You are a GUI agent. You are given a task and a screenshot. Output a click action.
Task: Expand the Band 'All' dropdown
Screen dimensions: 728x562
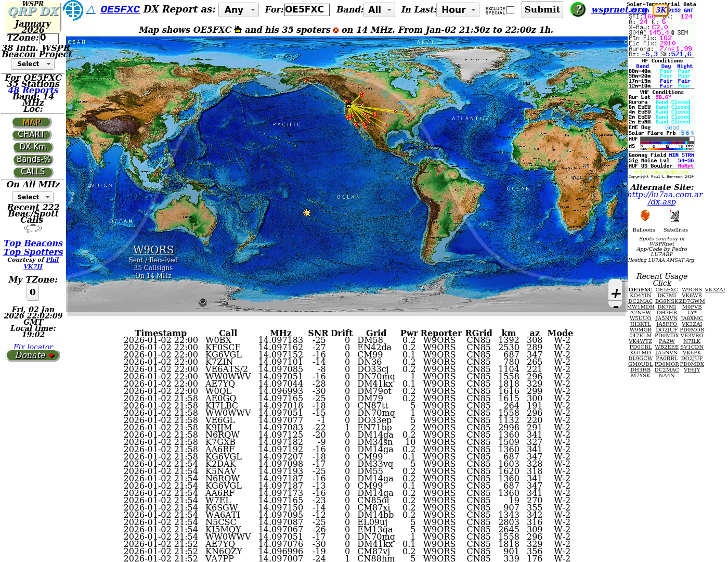click(380, 10)
